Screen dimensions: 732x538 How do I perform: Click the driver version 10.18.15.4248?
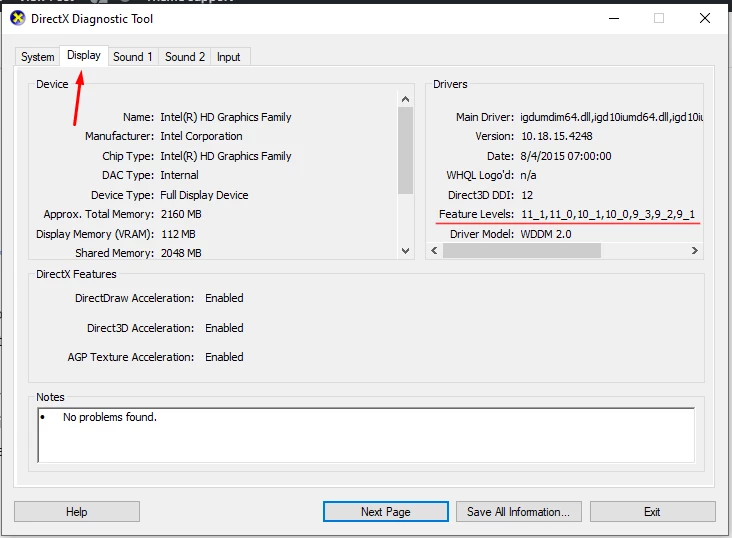[556, 136]
